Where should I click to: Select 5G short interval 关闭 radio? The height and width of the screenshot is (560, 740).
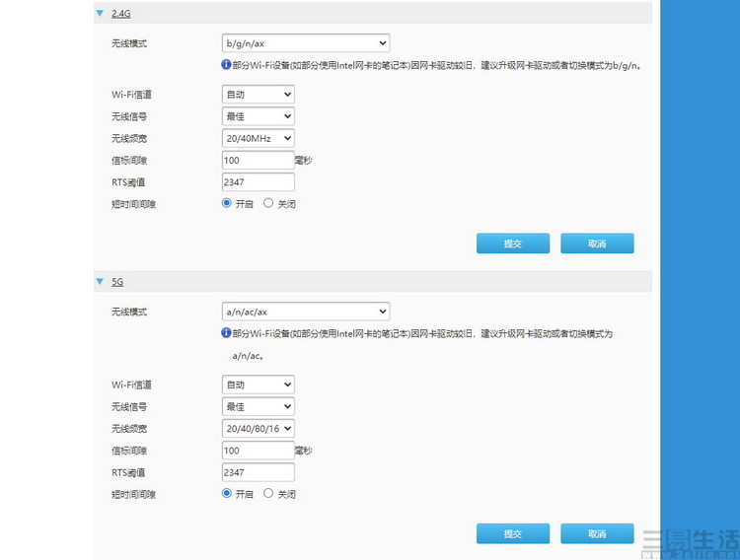[268, 493]
